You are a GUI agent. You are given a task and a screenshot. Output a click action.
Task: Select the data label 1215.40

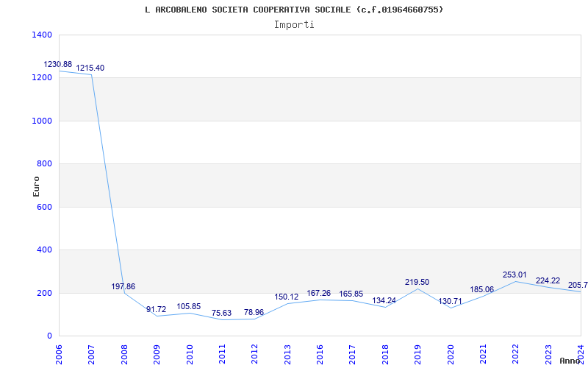90,68
